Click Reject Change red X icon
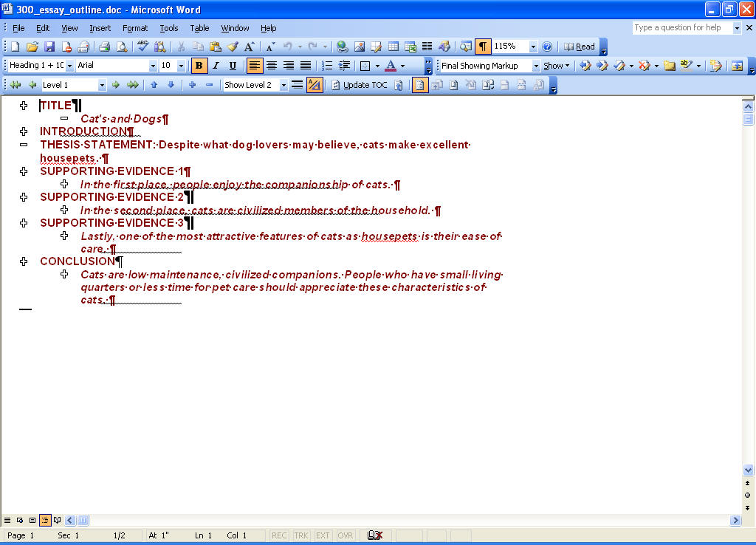Viewport: 756px width, 545px height. (x=644, y=66)
